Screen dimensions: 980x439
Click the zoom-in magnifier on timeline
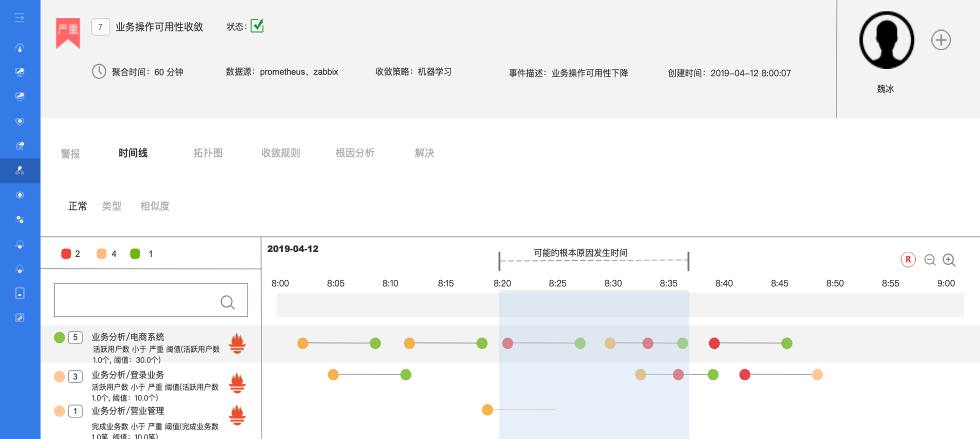coord(948,260)
